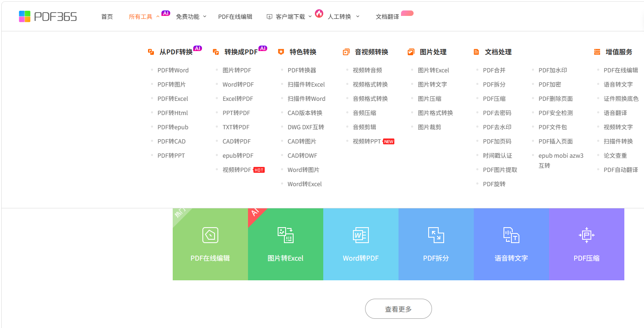The width and height of the screenshot is (644, 328).
Task: Click the 增值服务 category icon
Action: click(597, 52)
